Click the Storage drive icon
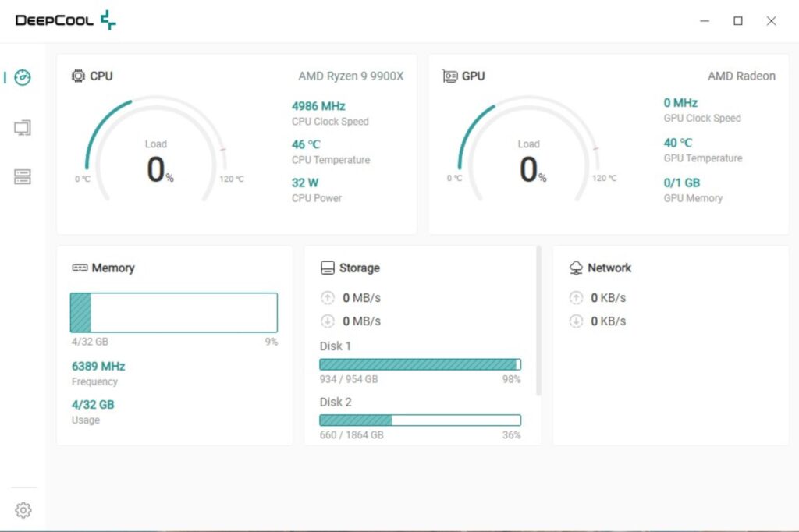The width and height of the screenshot is (799, 532). pyautogui.click(x=327, y=268)
